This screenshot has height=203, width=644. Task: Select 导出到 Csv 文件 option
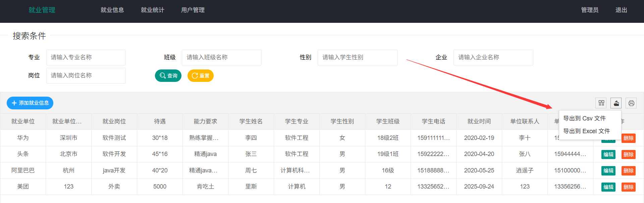click(x=590, y=118)
